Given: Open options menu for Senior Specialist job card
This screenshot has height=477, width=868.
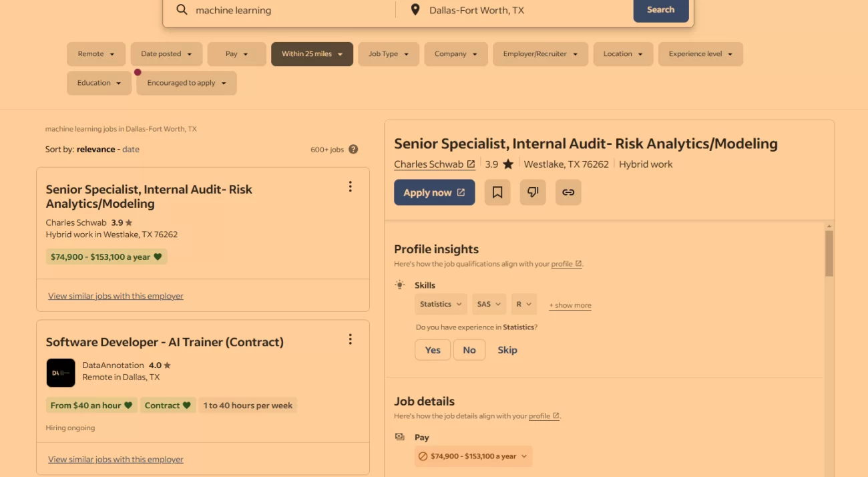Looking at the screenshot, I should [350, 187].
